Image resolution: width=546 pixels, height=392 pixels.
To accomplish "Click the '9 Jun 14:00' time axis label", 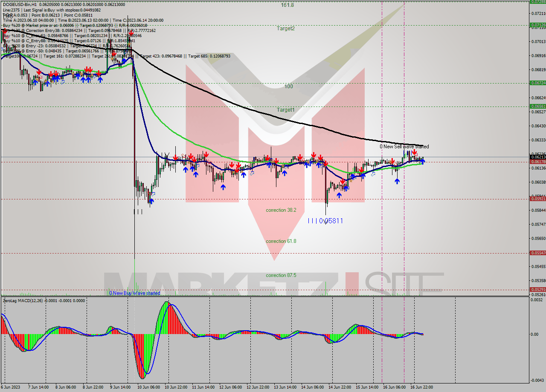I will pos(121,387).
